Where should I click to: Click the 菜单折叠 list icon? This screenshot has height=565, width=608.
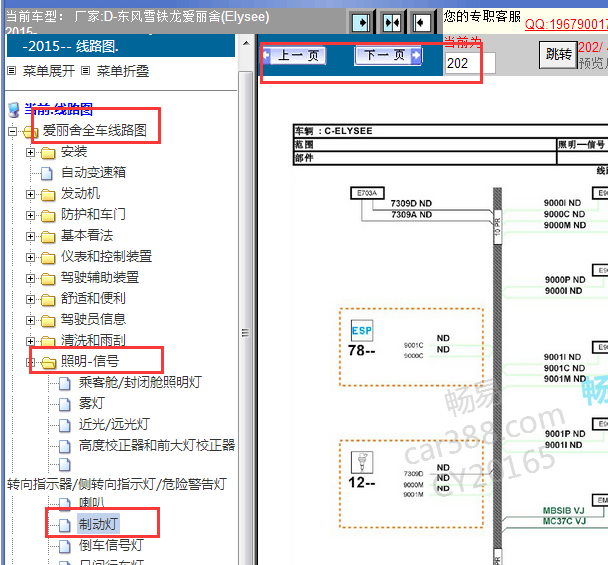pyautogui.click(x=86, y=71)
